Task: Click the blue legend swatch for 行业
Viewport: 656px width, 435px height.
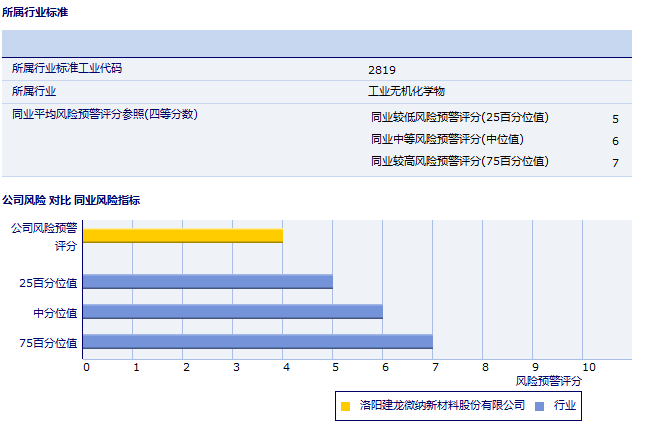Action: pos(540,405)
